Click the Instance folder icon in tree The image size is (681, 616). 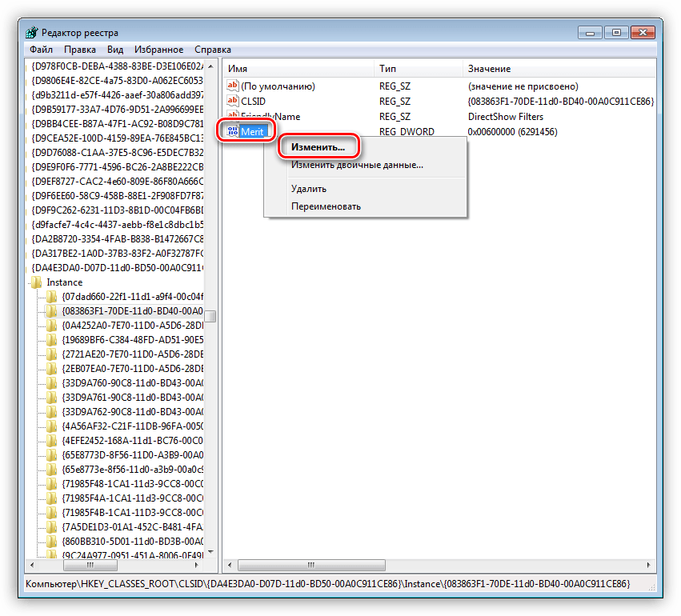click(37, 282)
